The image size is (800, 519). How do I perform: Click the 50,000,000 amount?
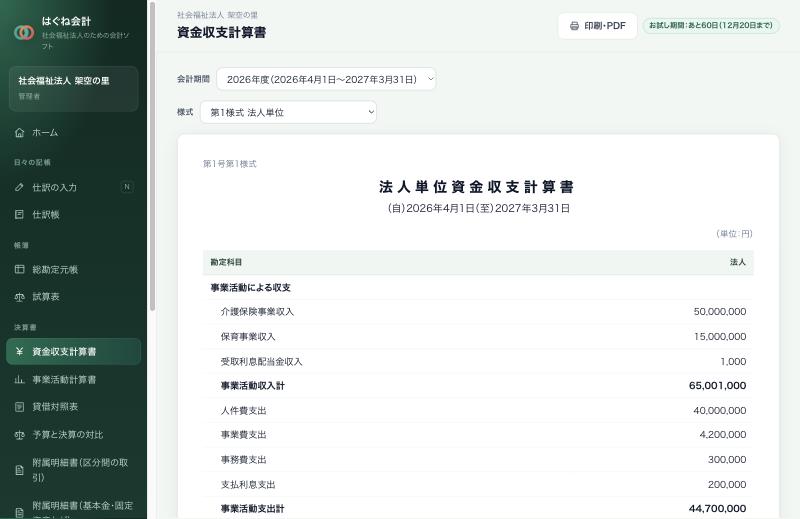(x=719, y=312)
